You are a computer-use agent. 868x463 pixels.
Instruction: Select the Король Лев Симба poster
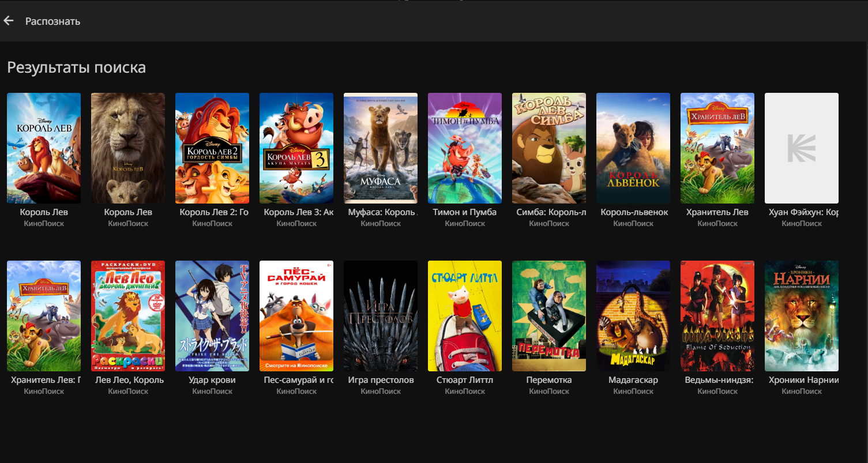point(549,148)
